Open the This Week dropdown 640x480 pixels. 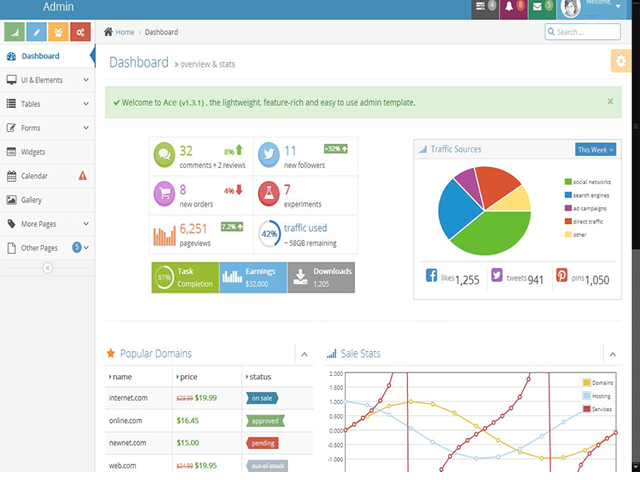pyautogui.click(x=596, y=150)
